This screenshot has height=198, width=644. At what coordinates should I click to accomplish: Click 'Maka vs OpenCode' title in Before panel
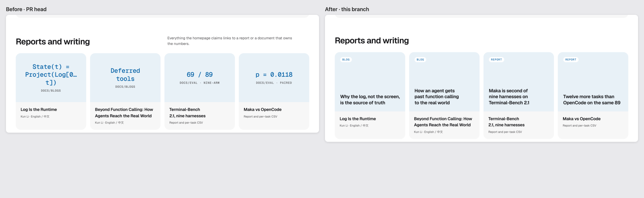pos(263,109)
